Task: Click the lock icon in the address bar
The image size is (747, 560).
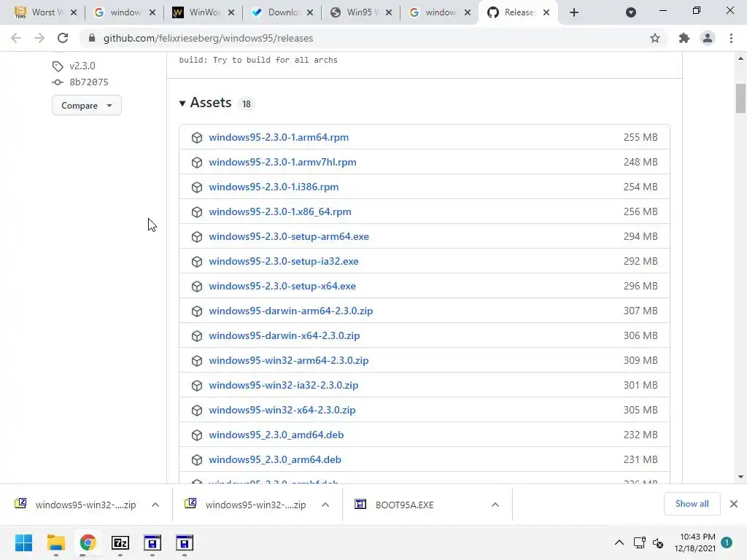Action: click(x=92, y=38)
